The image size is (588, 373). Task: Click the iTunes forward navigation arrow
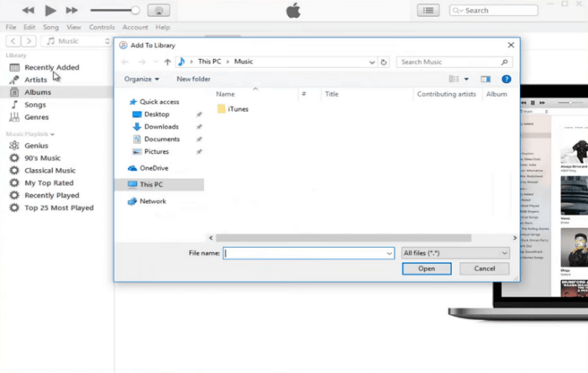click(29, 41)
